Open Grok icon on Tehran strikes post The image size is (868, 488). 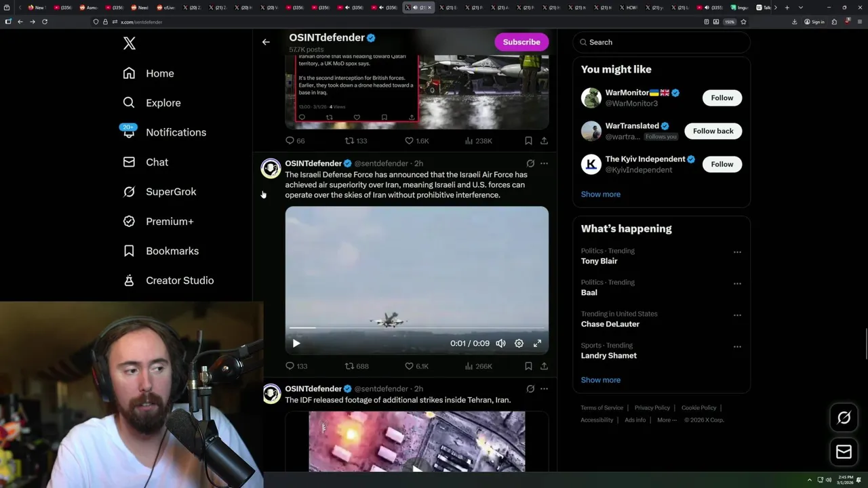click(x=530, y=389)
